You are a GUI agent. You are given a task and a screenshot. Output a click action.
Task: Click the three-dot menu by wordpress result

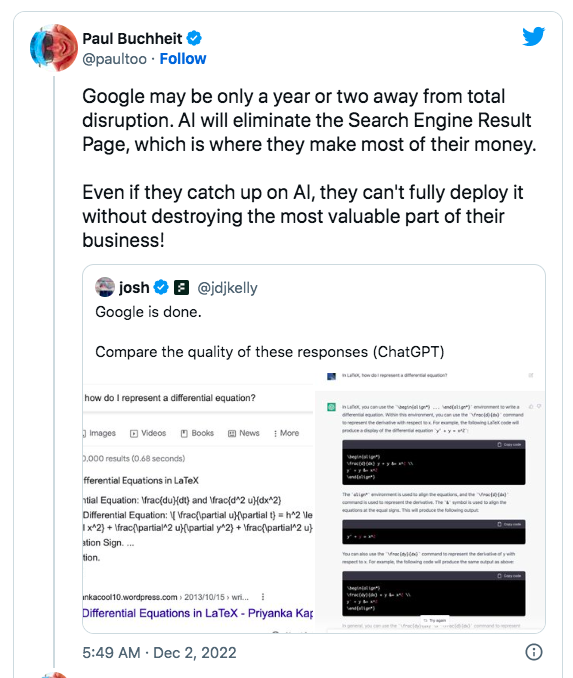click(x=262, y=597)
